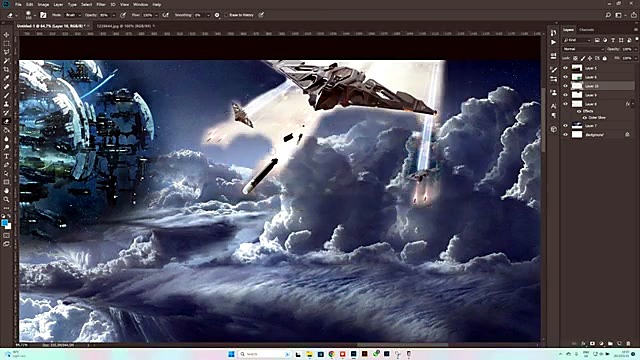The height and width of the screenshot is (360, 640).
Task: Switch to the Channels tab
Action: pyautogui.click(x=587, y=29)
